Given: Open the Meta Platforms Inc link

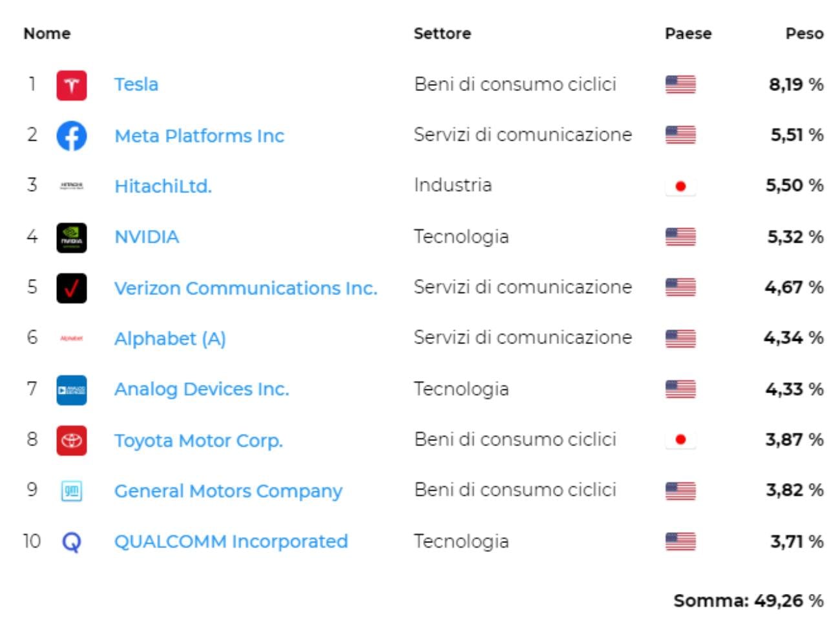Looking at the screenshot, I should click(x=199, y=136).
